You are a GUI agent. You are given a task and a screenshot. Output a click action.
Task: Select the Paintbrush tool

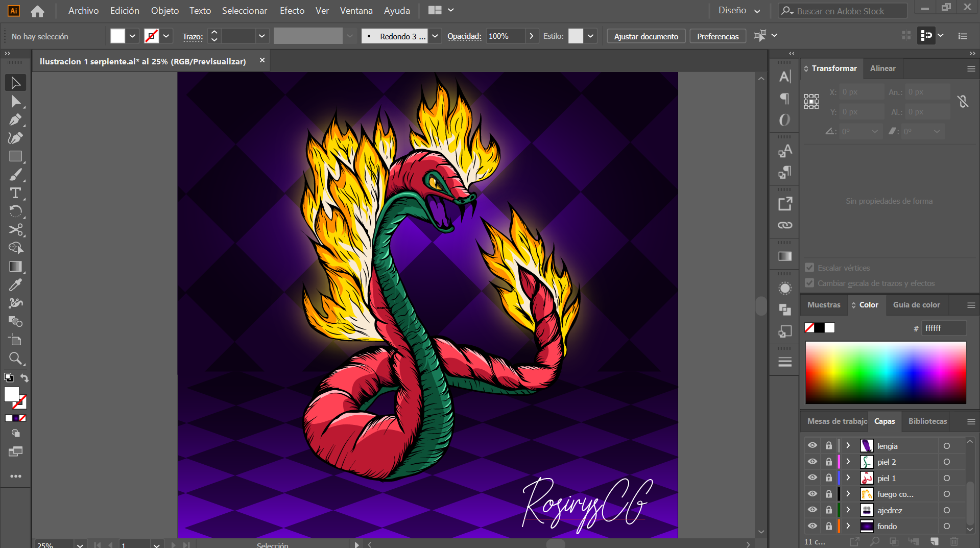[15, 175]
